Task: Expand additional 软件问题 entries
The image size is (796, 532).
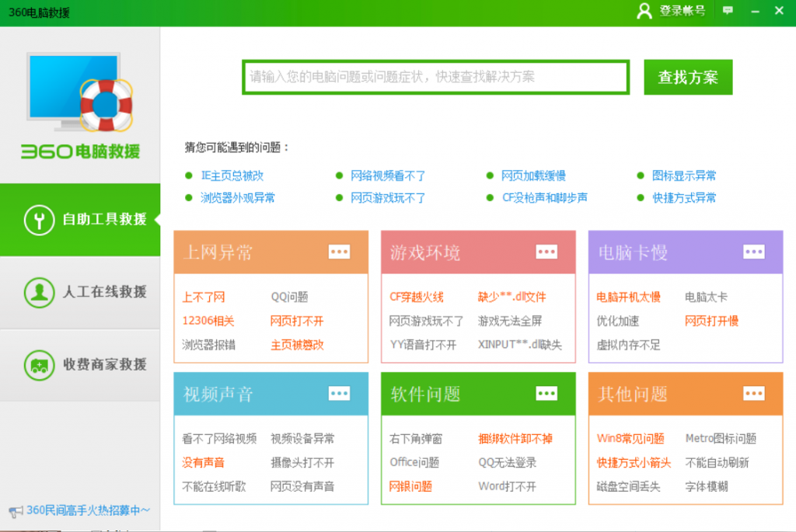Action: coord(546,393)
